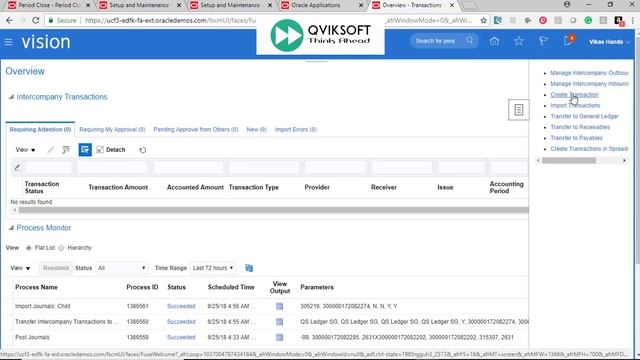640x360 pixels.
Task: Open the transactions table View menu
Action: pos(25,150)
